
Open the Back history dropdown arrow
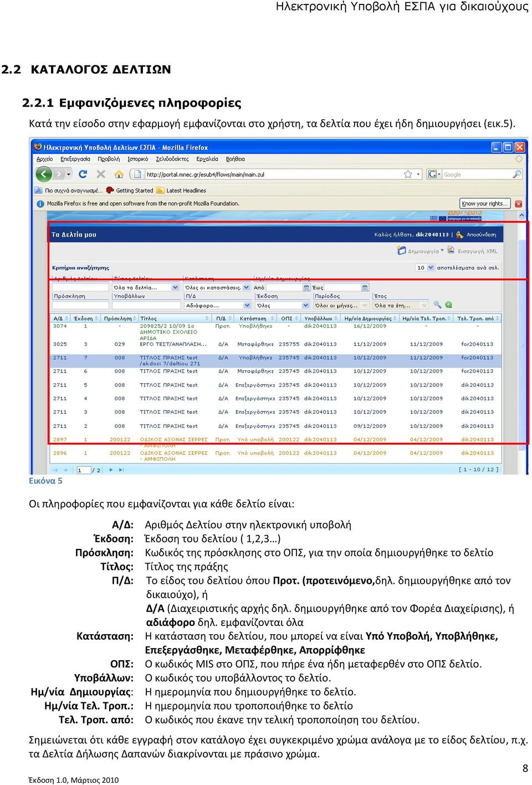click(69, 174)
